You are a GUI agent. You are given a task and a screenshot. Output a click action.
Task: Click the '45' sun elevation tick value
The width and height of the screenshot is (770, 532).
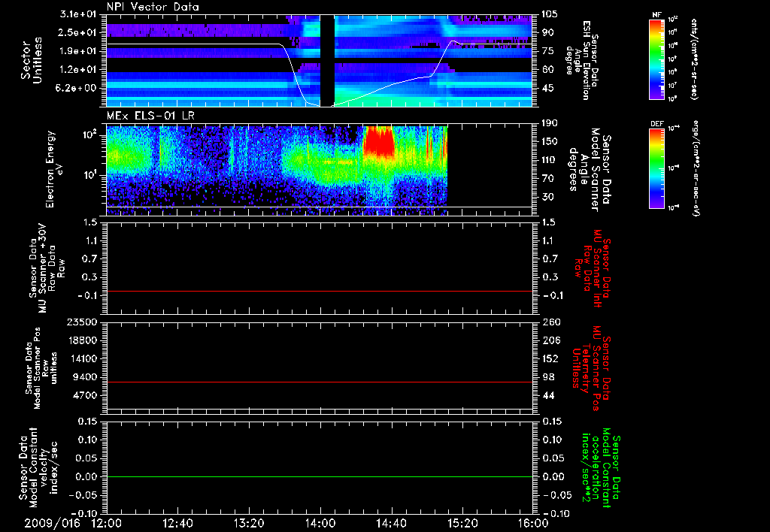(548, 88)
